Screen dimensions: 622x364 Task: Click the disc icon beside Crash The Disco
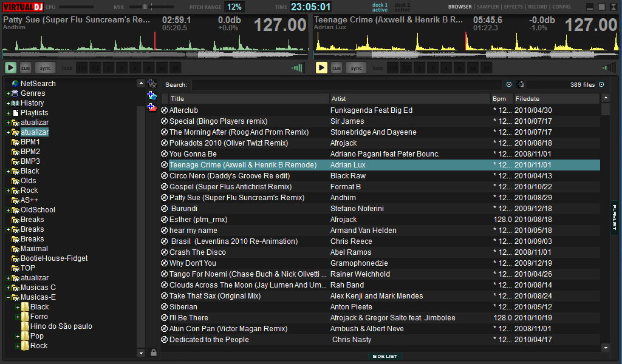point(164,252)
